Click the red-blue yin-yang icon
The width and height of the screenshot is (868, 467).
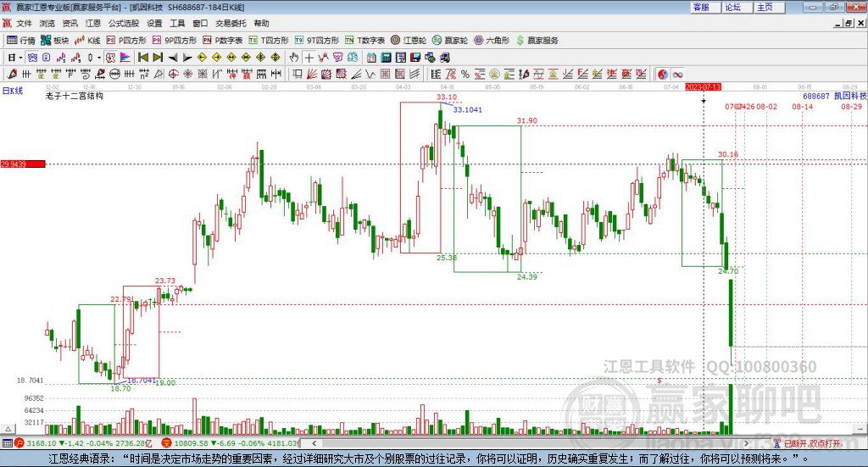point(663,74)
